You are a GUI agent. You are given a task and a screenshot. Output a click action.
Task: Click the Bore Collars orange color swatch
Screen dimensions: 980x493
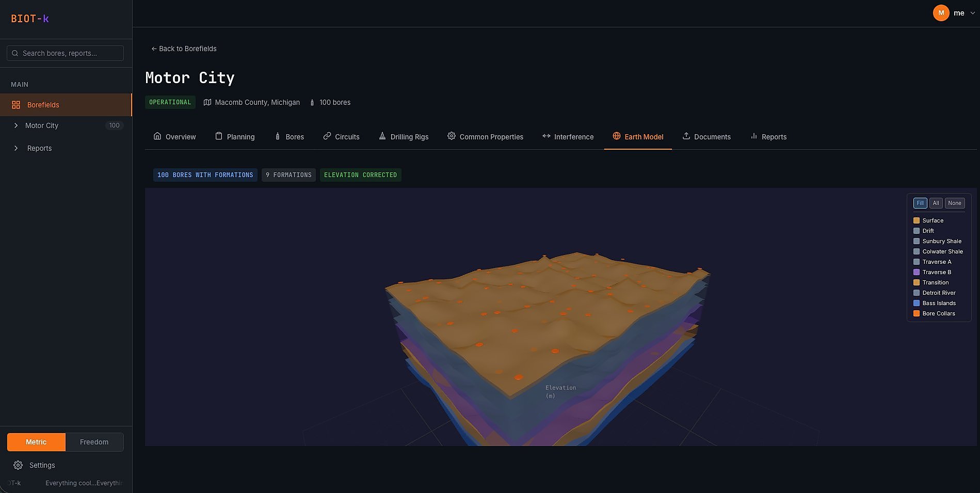click(x=917, y=313)
